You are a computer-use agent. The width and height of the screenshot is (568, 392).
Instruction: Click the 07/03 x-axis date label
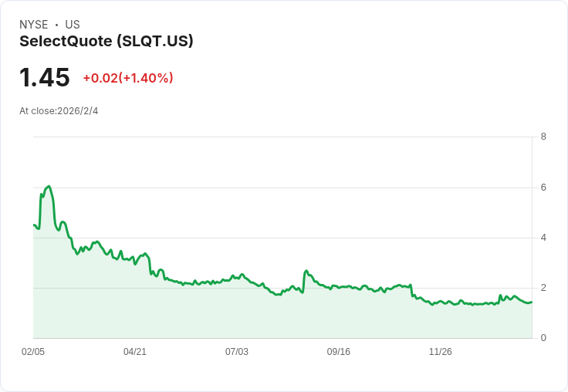[x=237, y=352]
